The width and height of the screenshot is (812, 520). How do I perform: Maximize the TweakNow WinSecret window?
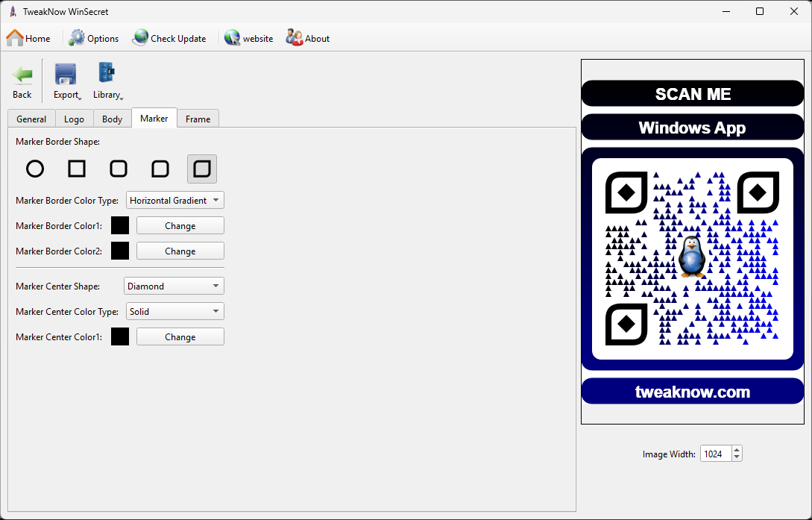point(760,11)
